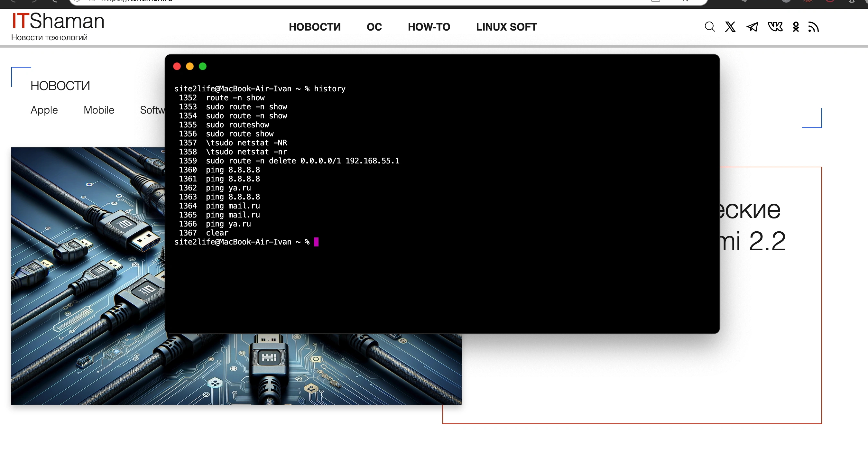The height and width of the screenshot is (453, 868).
Task: Open the Odnoklassniki social icon
Action: click(796, 27)
